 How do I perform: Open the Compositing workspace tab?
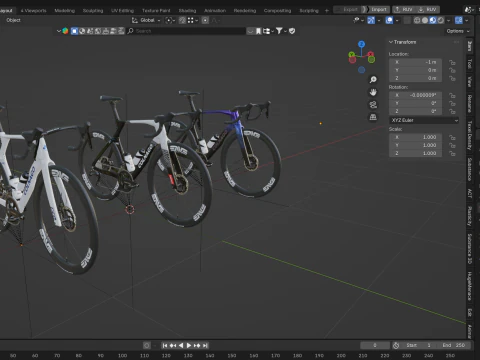tap(277, 11)
